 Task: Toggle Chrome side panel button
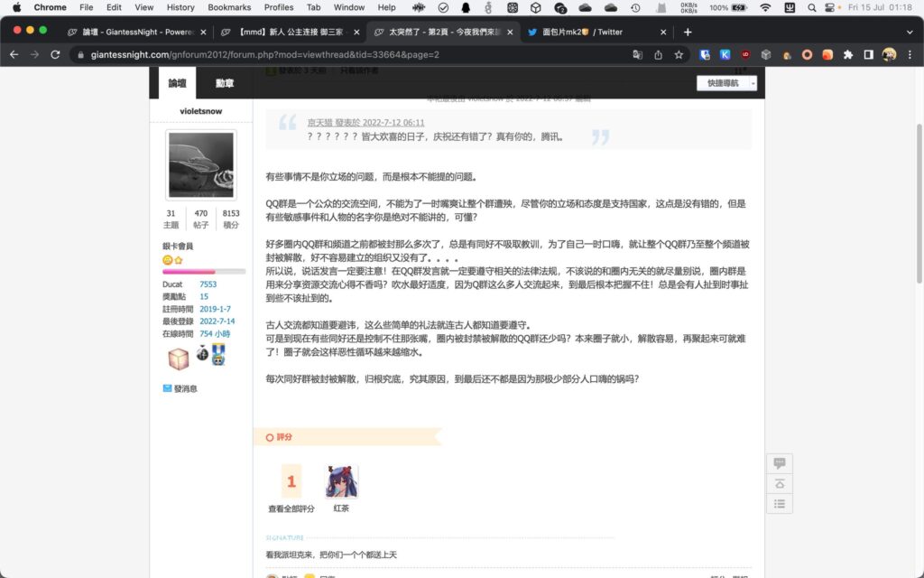(868, 54)
